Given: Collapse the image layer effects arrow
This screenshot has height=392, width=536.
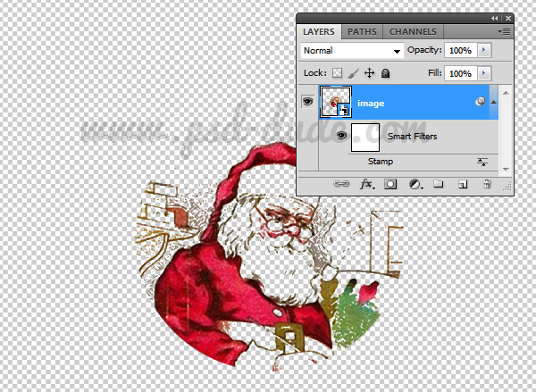Looking at the screenshot, I should click(x=494, y=102).
